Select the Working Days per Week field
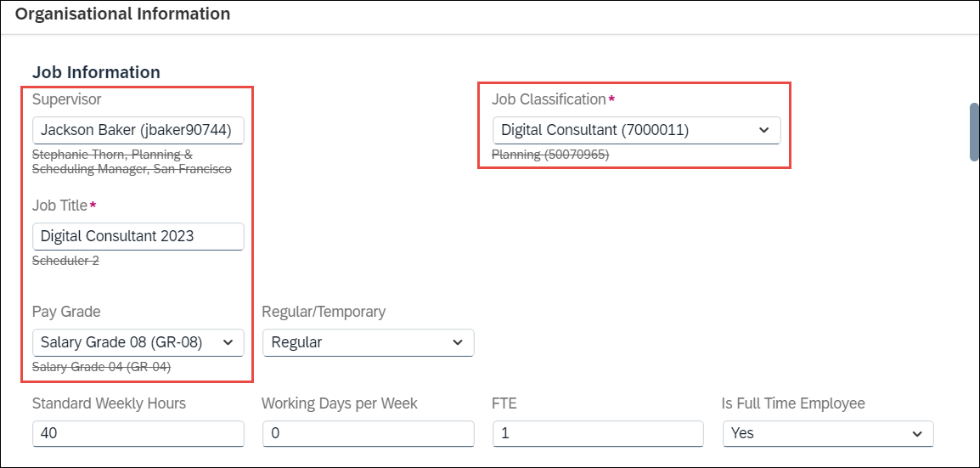This screenshot has height=468, width=980. (x=368, y=433)
